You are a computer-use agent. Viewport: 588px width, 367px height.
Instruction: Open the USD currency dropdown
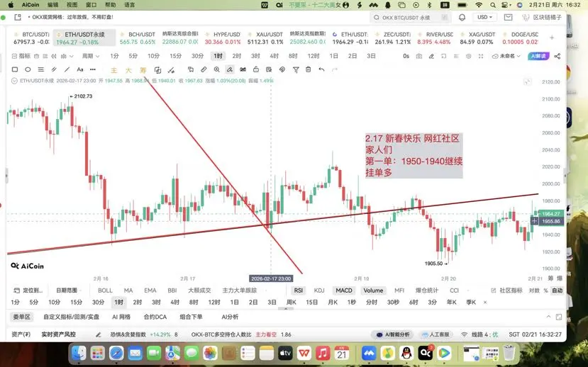pyautogui.click(x=485, y=17)
